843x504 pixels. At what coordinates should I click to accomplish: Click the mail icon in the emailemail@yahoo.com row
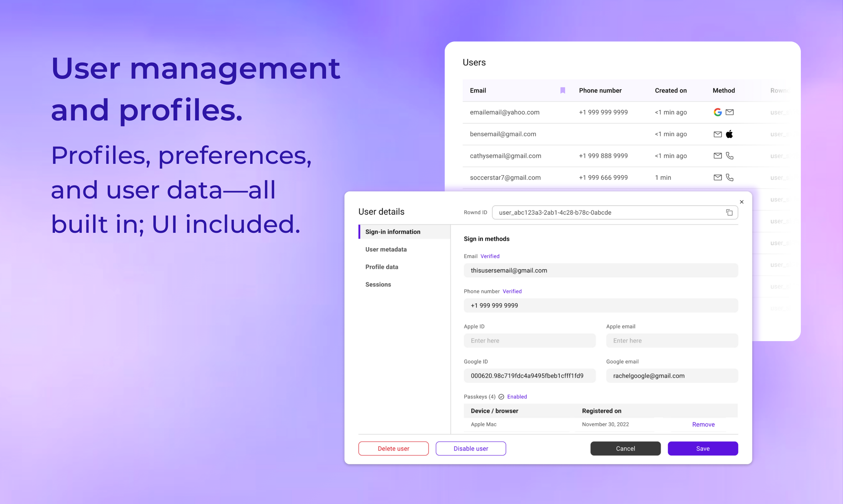[x=730, y=112]
